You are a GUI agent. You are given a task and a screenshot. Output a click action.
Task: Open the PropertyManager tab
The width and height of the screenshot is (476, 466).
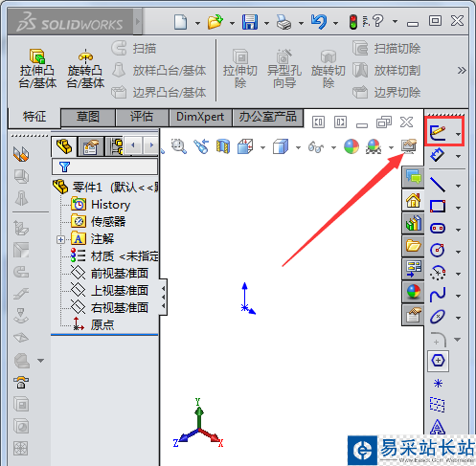91,146
